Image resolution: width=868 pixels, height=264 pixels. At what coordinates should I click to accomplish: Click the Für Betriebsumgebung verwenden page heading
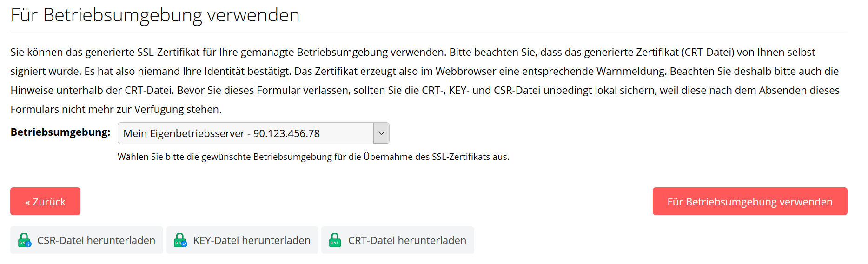(155, 15)
